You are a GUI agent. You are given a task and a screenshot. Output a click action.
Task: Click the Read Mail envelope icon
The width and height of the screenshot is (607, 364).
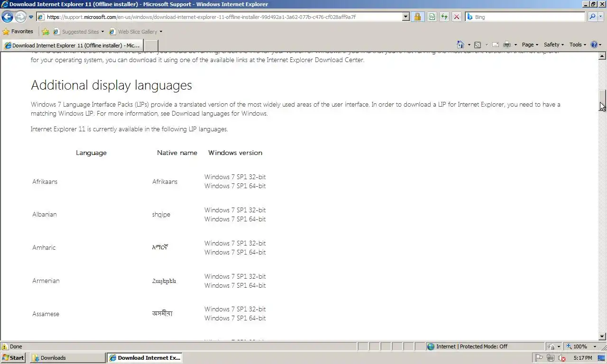[496, 45]
